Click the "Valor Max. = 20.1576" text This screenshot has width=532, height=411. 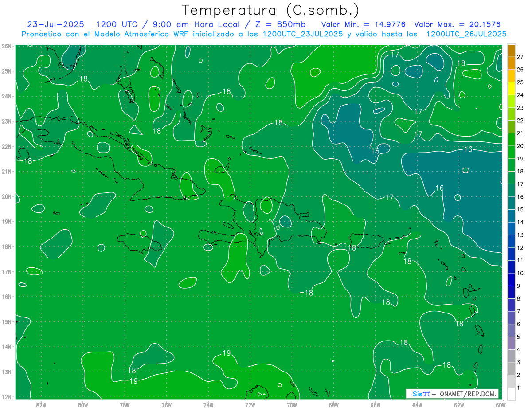click(x=458, y=24)
